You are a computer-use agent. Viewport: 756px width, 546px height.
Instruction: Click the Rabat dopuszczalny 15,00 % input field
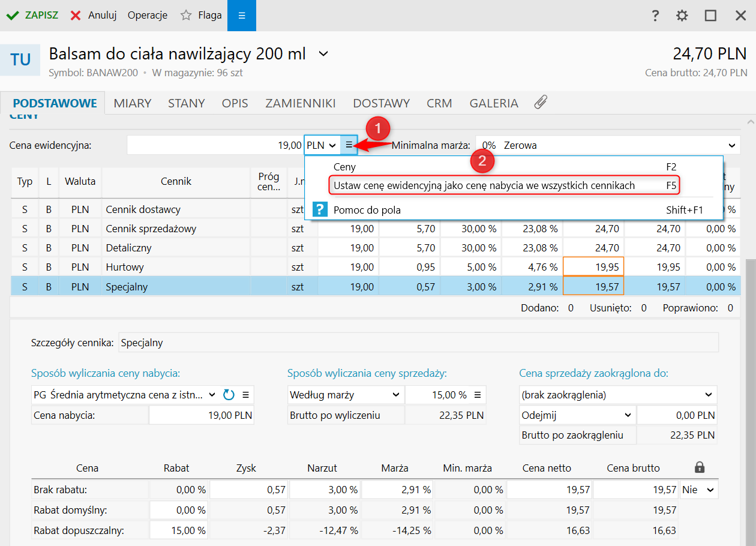(x=179, y=530)
